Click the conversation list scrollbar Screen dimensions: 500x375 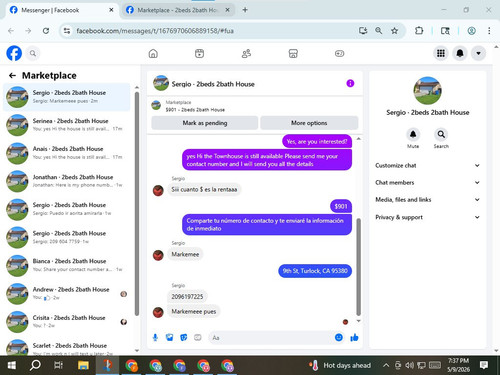(137, 203)
